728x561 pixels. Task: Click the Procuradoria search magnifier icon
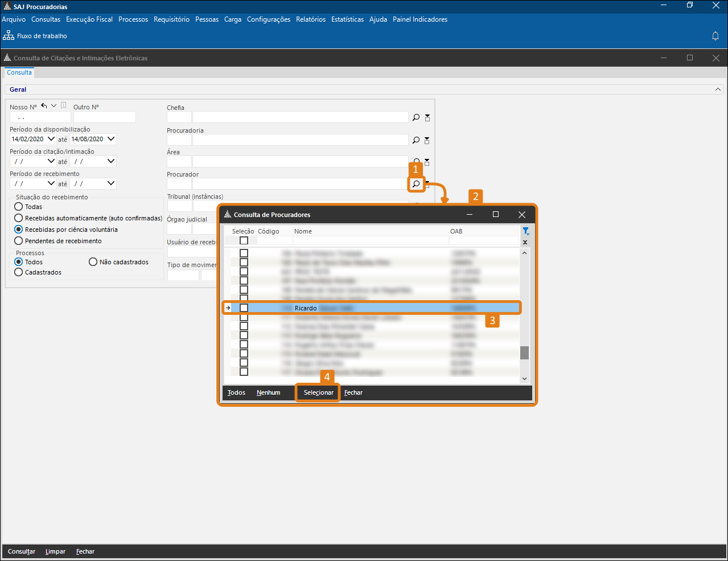pos(416,140)
